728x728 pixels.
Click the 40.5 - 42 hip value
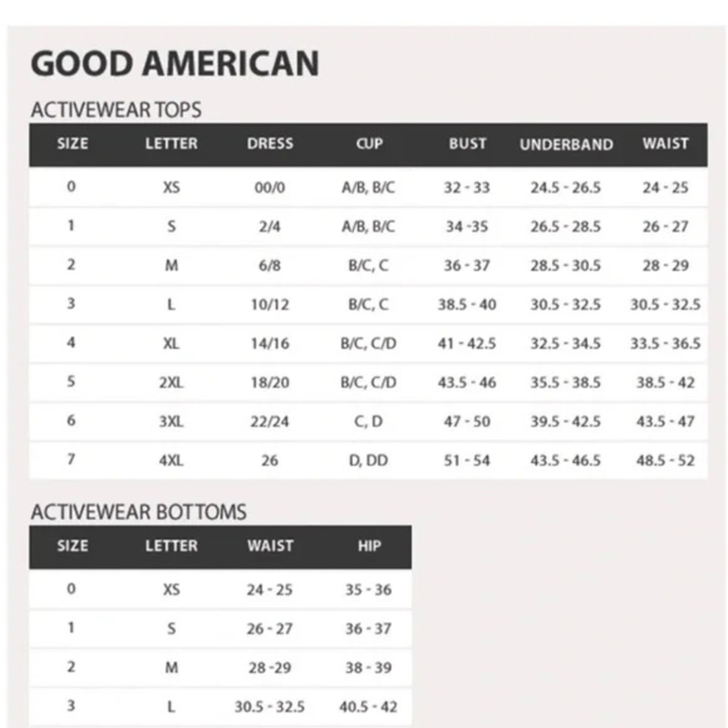point(368,707)
